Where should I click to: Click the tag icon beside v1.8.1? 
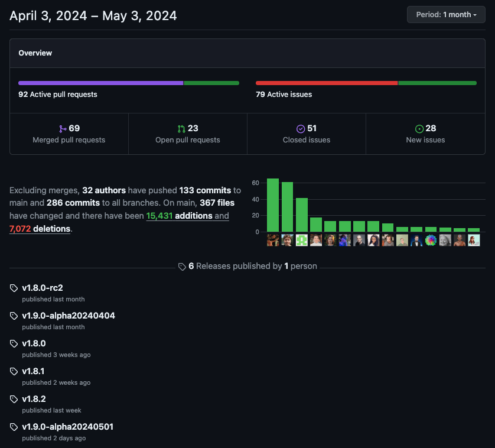click(14, 372)
